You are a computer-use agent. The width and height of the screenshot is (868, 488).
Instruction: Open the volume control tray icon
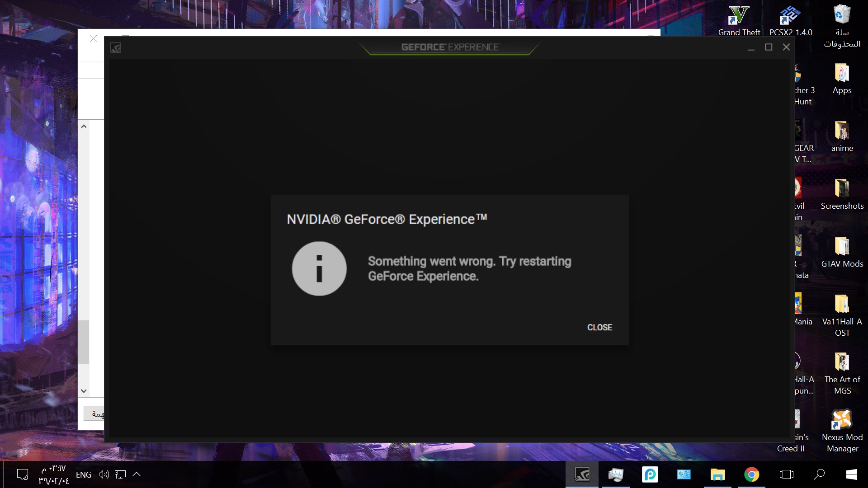[104, 474]
